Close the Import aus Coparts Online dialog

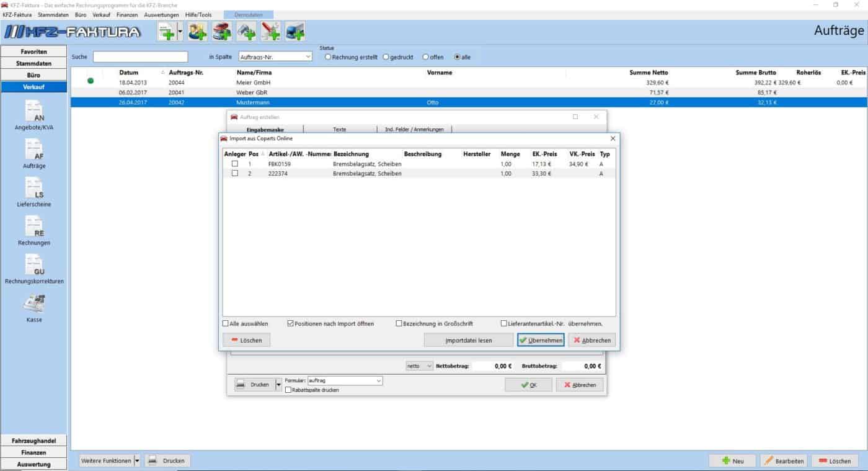click(613, 138)
